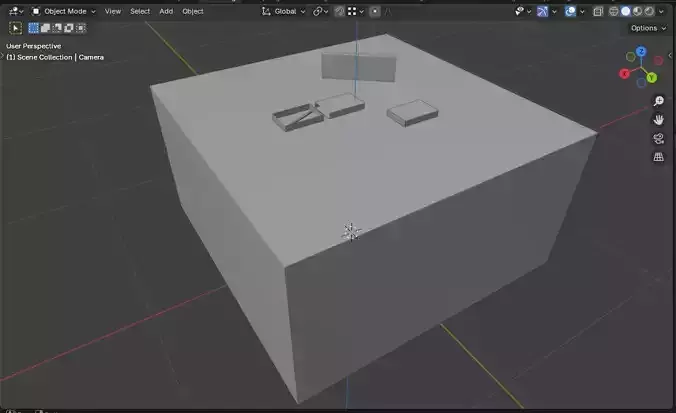Click the negative X axis gizmo circle
676x413 pixels.
(658, 60)
